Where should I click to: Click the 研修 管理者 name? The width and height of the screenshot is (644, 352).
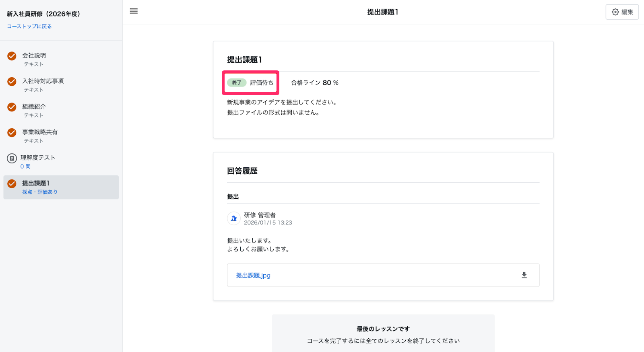tap(260, 215)
